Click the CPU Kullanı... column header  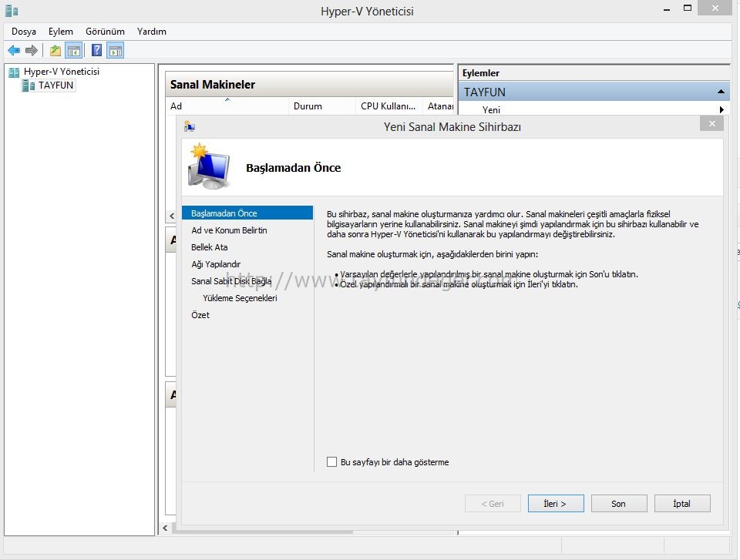click(x=388, y=106)
